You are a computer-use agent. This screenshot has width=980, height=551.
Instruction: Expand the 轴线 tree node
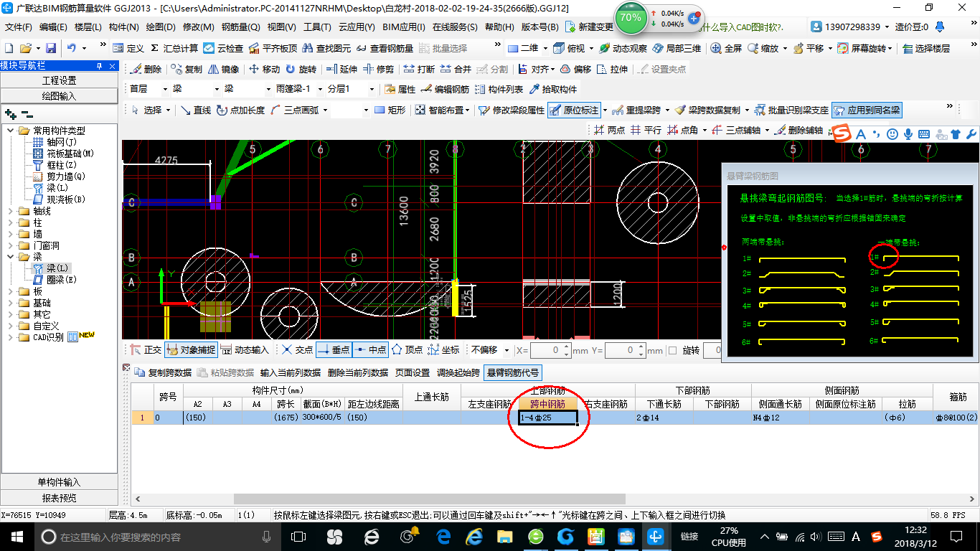11,211
